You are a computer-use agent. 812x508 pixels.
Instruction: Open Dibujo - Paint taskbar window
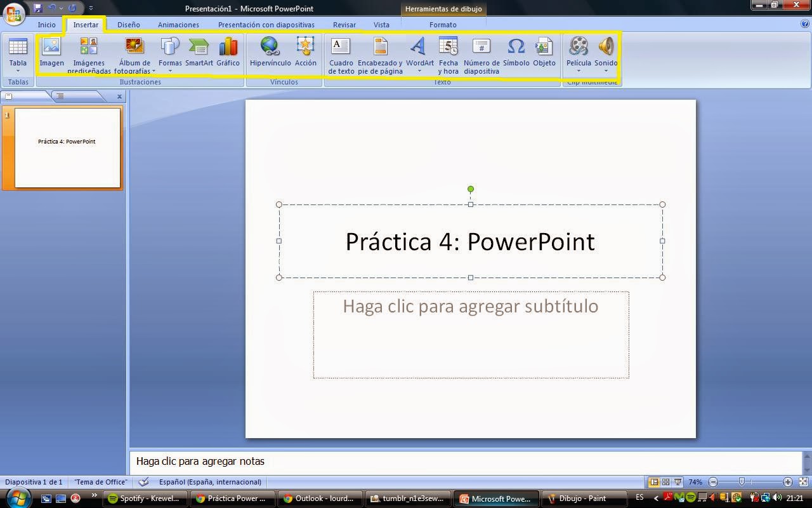tap(583, 498)
